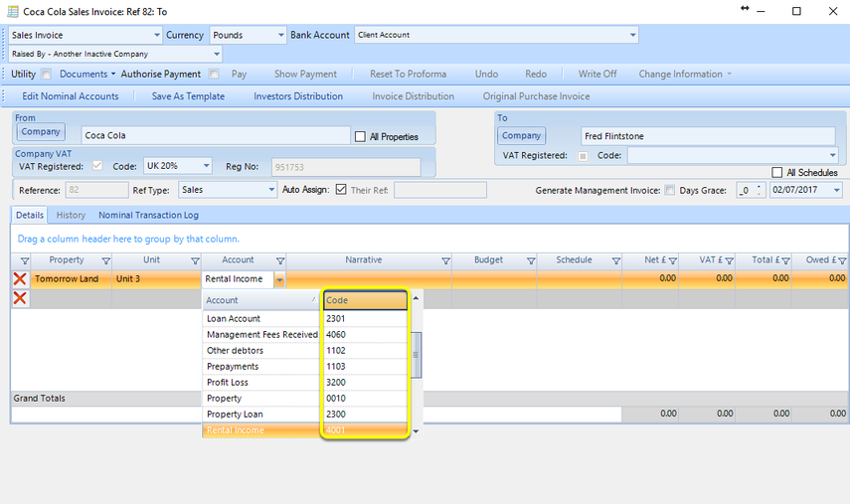Click the From Company button

click(41, 131)
